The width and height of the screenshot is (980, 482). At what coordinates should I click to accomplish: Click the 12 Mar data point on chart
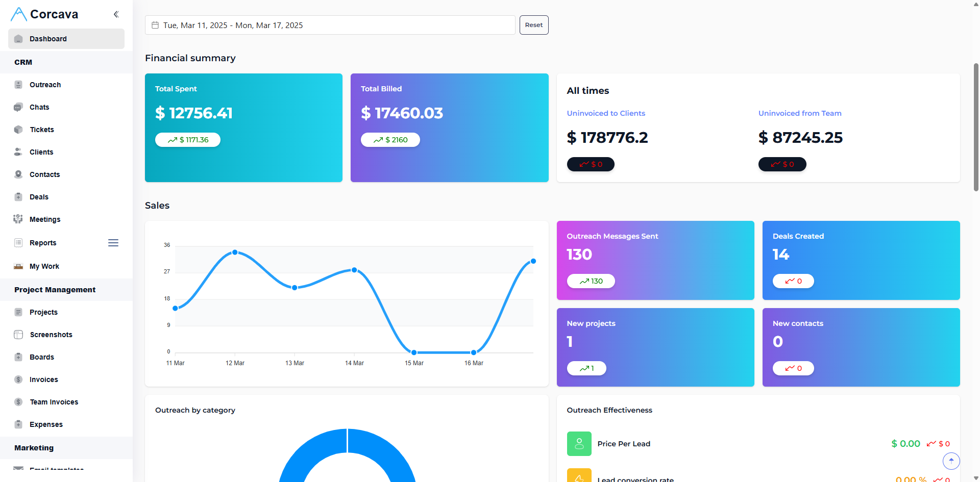[x=235, y=252]
